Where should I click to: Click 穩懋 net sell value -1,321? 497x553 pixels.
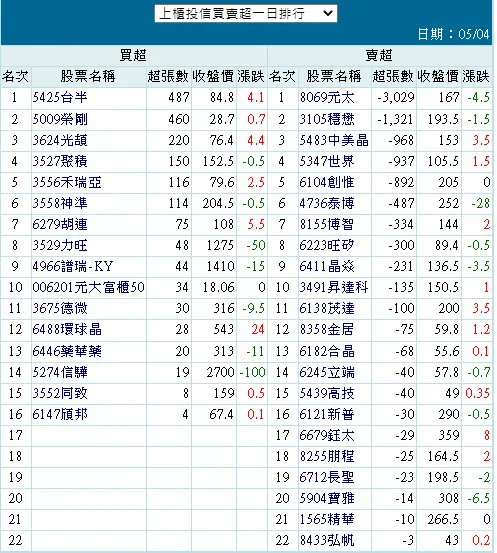point(395,119)
